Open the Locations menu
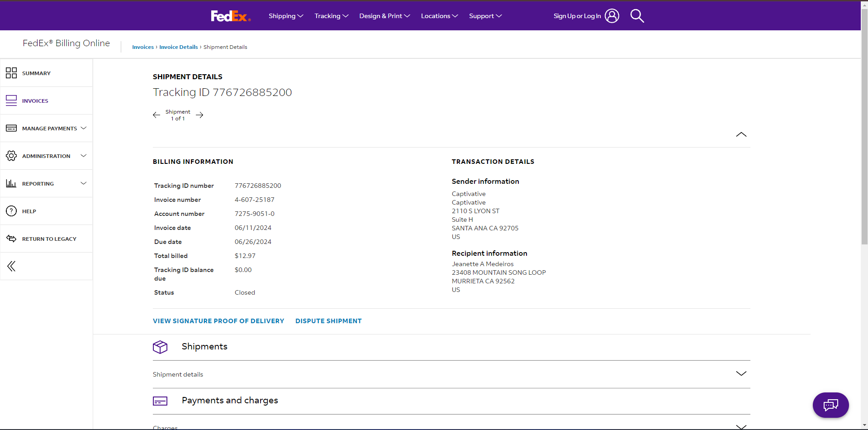The image size is (868, 430). tap(440, 16)
